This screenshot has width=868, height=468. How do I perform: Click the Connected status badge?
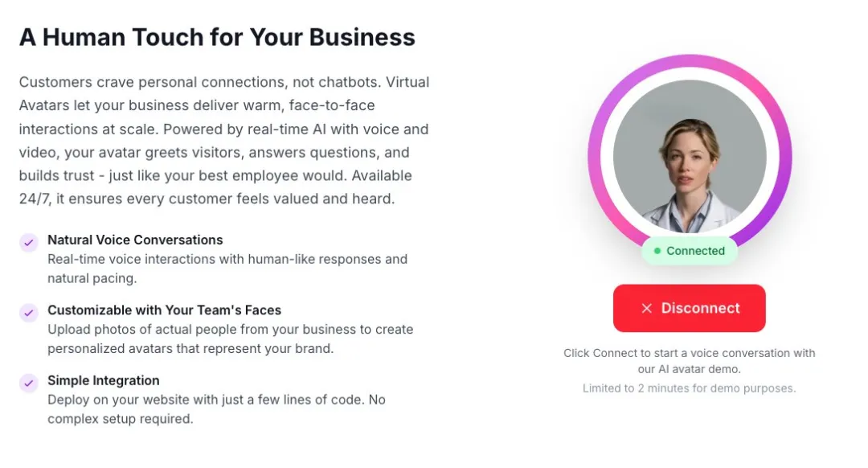690,251
